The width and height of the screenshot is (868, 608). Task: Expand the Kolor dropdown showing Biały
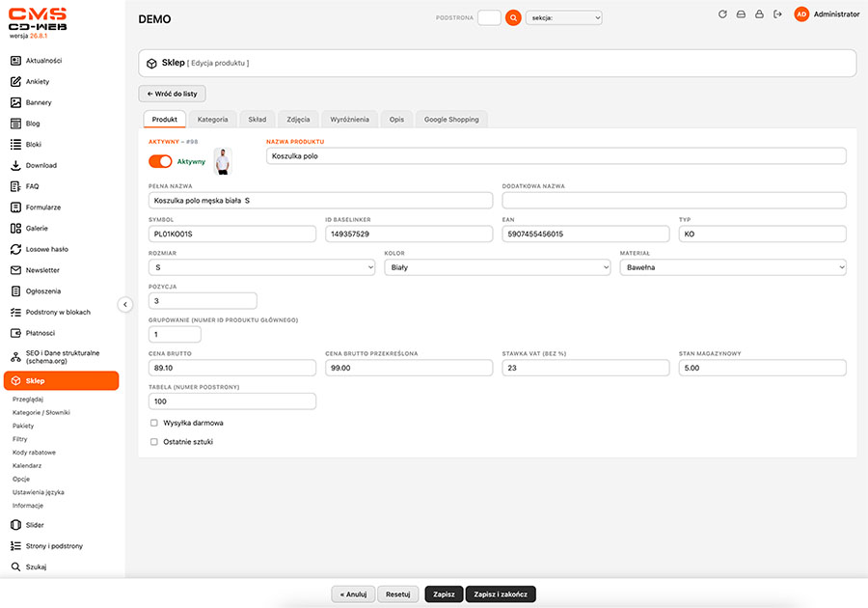click(497, 267)
